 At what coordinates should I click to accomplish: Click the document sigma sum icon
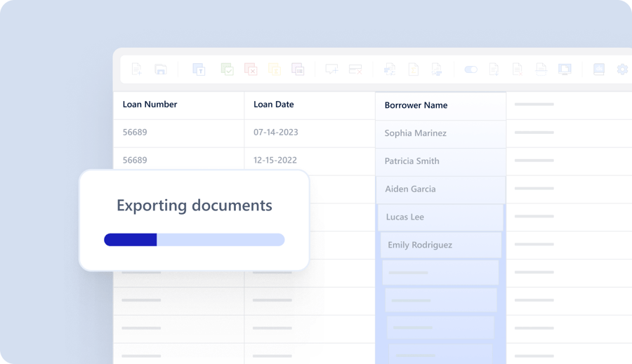[x=413, y=69]
